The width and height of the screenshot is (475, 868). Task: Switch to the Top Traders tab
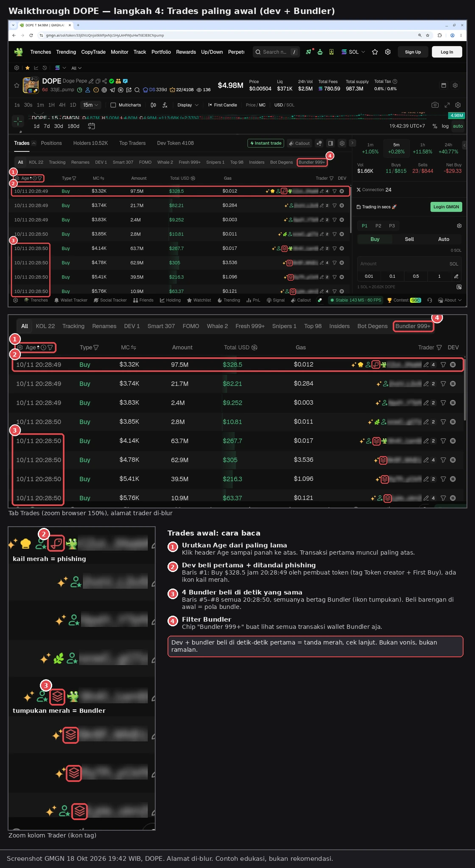[x=132, y=143]
